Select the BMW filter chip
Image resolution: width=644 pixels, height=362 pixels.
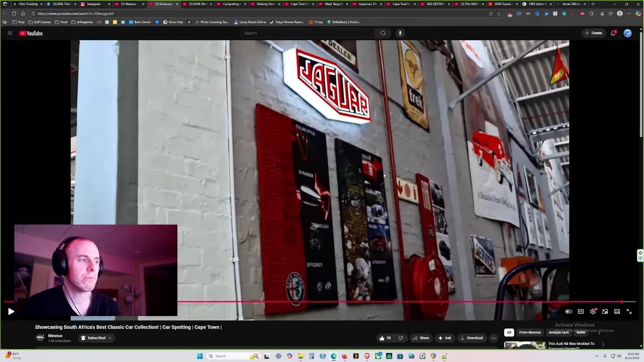[581, 332]
